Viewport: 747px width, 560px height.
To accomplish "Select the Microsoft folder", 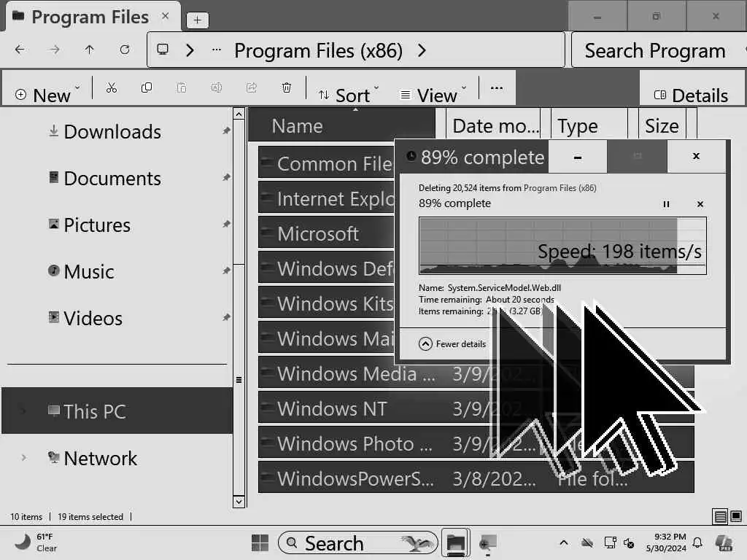I will pos(326,233).
